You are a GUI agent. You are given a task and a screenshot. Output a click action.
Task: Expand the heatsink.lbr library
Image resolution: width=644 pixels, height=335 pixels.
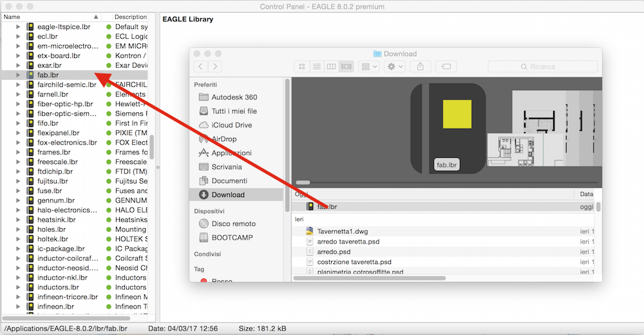(18, 220)
